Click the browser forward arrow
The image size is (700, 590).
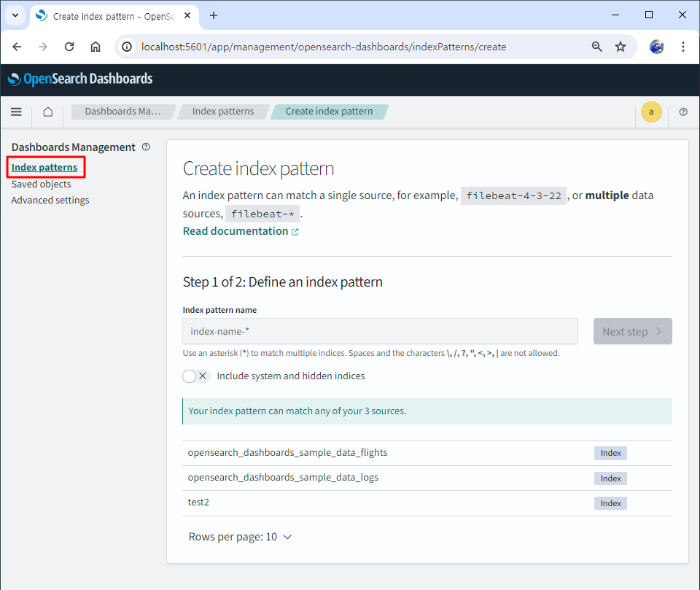pos(43,47)
